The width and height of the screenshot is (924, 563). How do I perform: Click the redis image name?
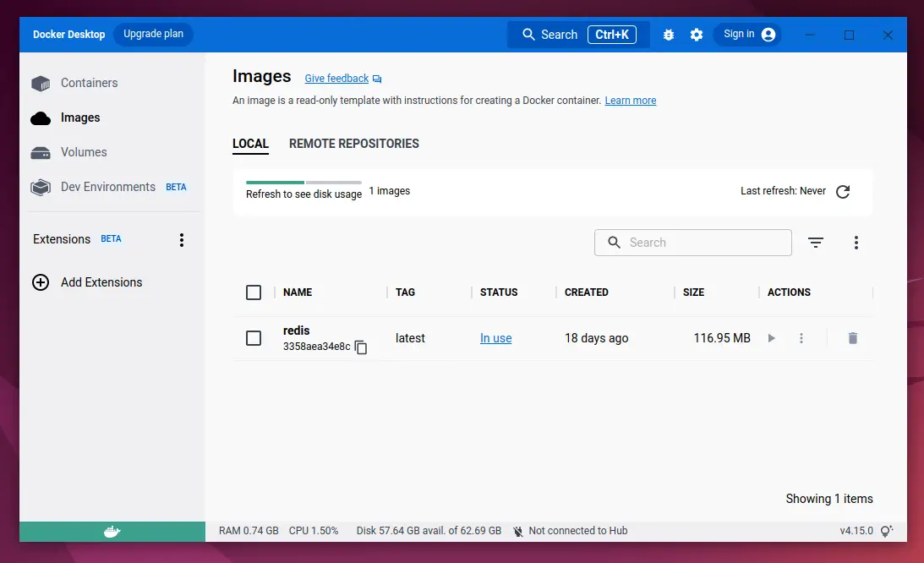tap(297, 331)
